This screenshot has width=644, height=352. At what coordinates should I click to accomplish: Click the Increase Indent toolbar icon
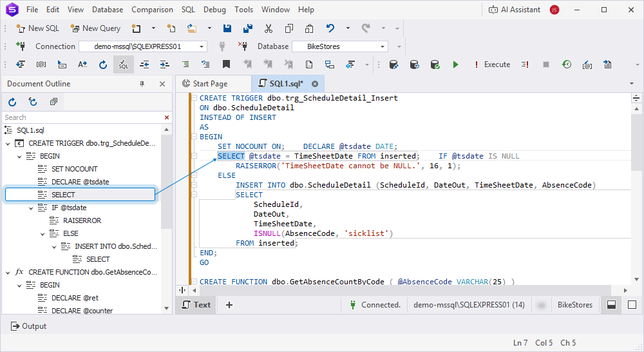click(x=165, y=64)
